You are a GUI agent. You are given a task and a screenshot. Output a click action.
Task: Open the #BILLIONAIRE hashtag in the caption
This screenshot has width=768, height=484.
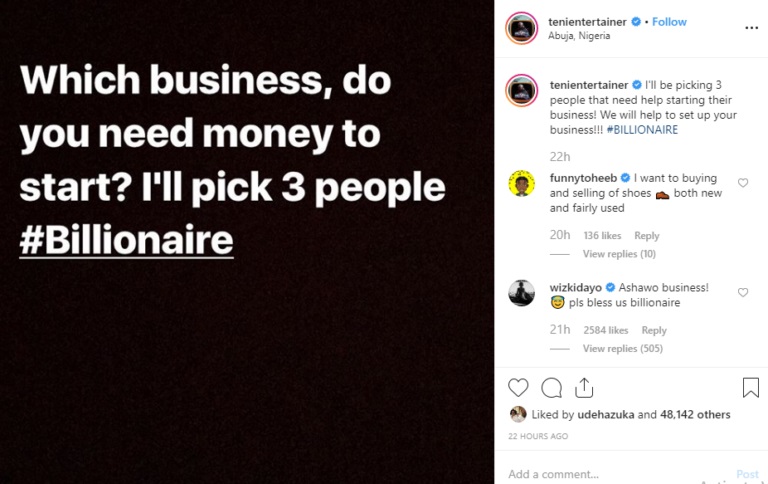tap(642, 130)
